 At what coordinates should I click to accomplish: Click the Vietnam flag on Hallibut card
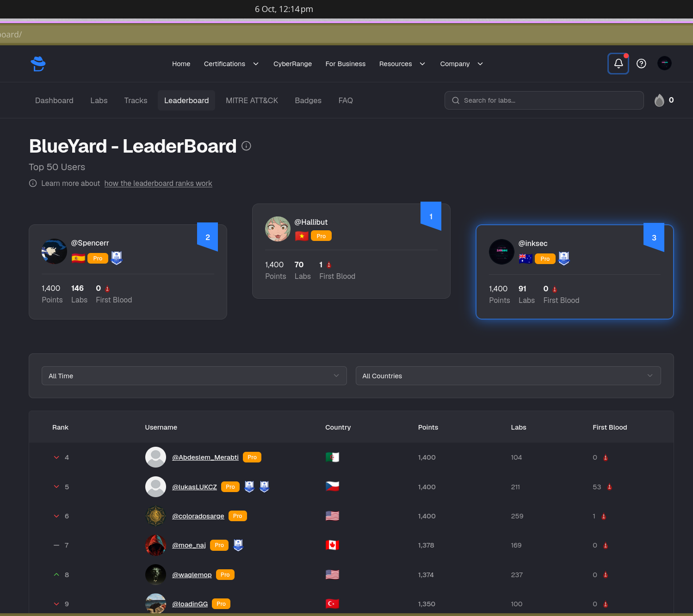click(302, 236)
